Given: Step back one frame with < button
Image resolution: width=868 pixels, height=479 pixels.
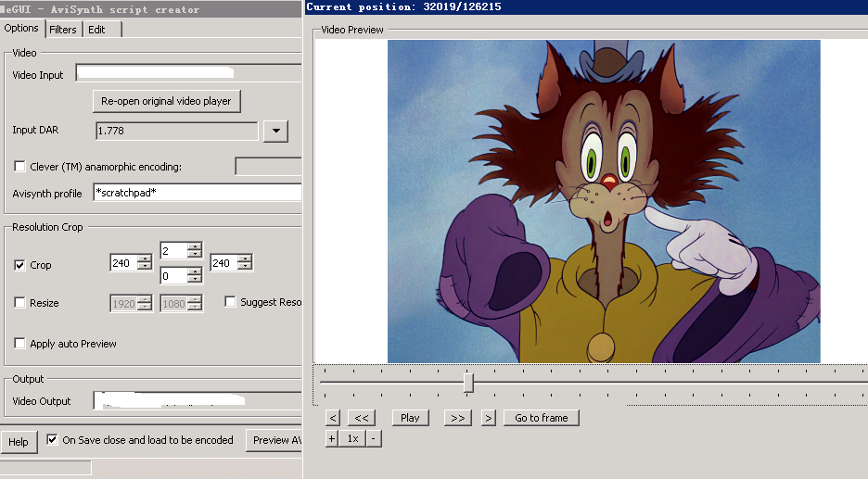Looking at the screenshot, I should click(332, 418).
